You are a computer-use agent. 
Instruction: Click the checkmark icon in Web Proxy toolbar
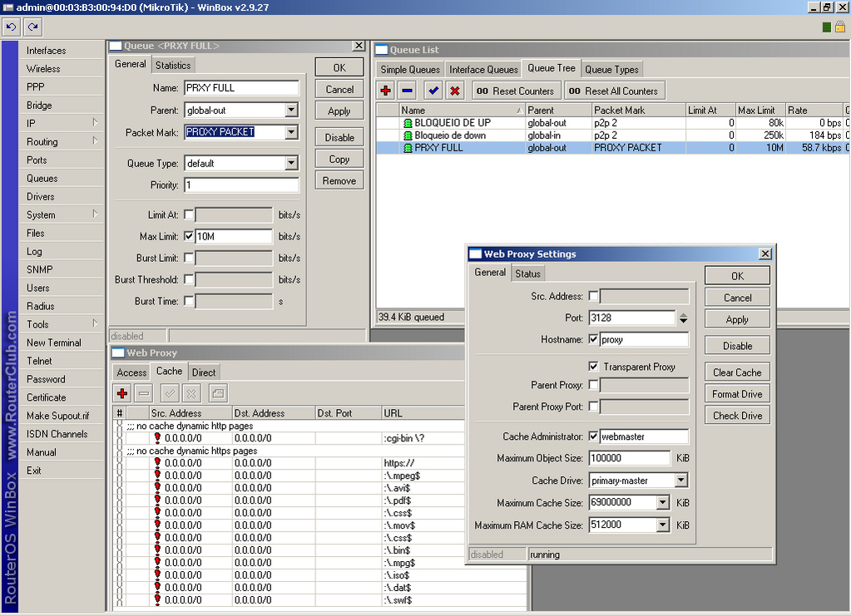(x=170, y=393)
